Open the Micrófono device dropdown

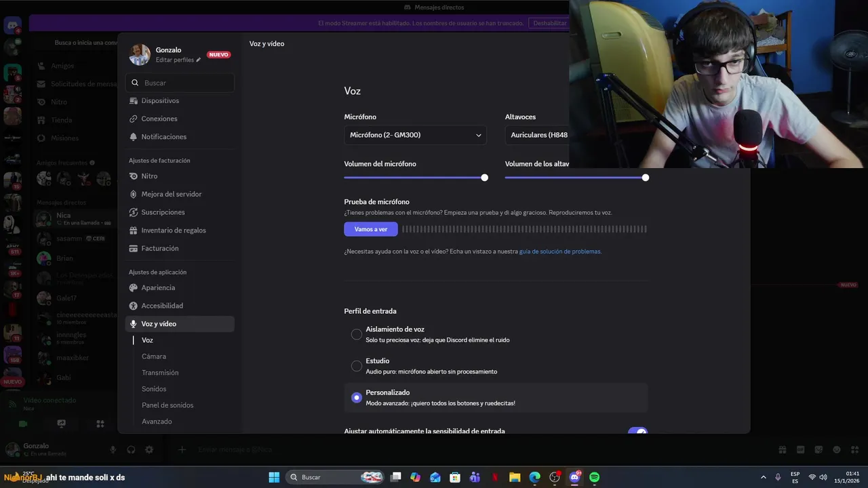point(415,135)
